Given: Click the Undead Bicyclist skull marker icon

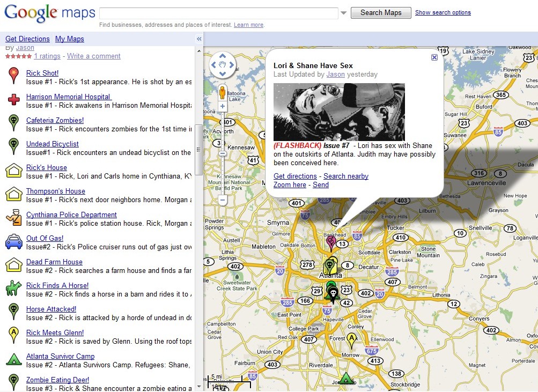Looking at the screenshot, I should [x=13, y=146].
